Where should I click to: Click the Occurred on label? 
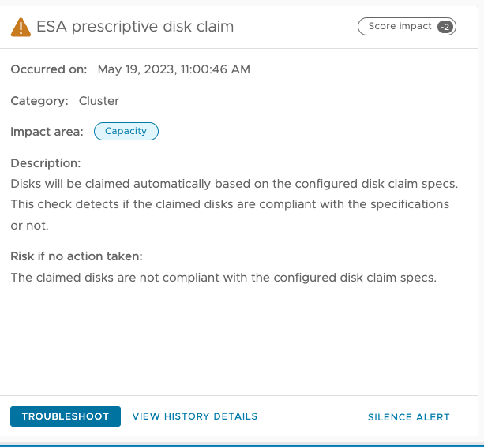[49, 69]
